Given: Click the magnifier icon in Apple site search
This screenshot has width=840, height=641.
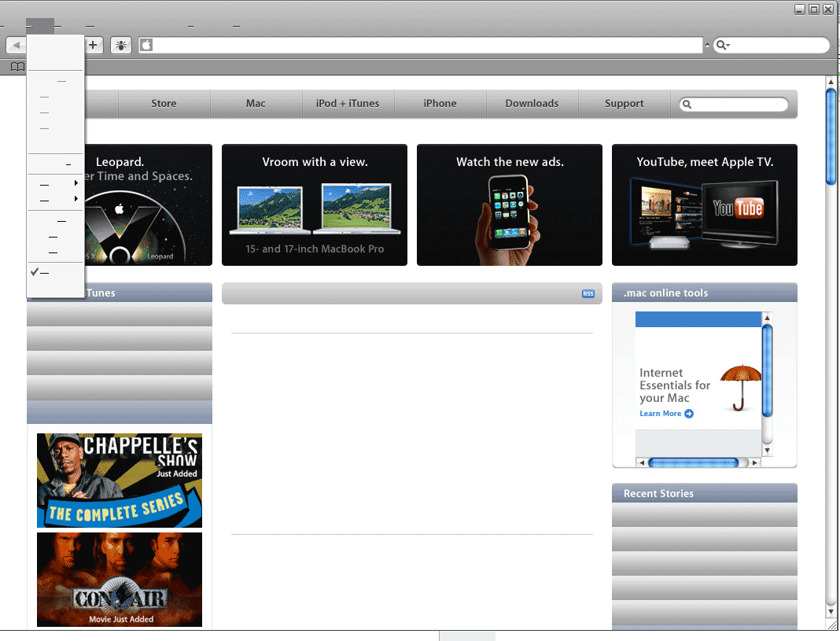Looking at the screenshot, I should click(x=687, y=105).
